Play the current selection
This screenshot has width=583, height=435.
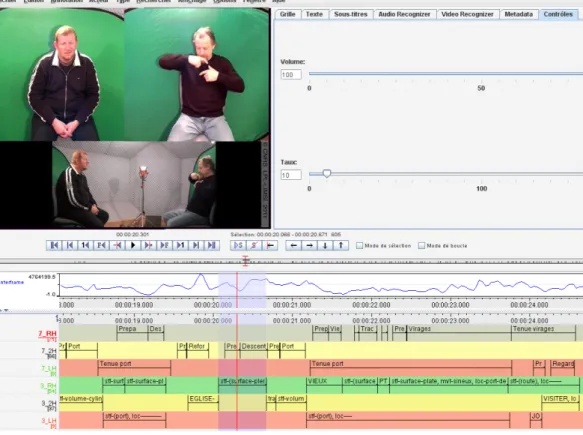click(238, 245)
